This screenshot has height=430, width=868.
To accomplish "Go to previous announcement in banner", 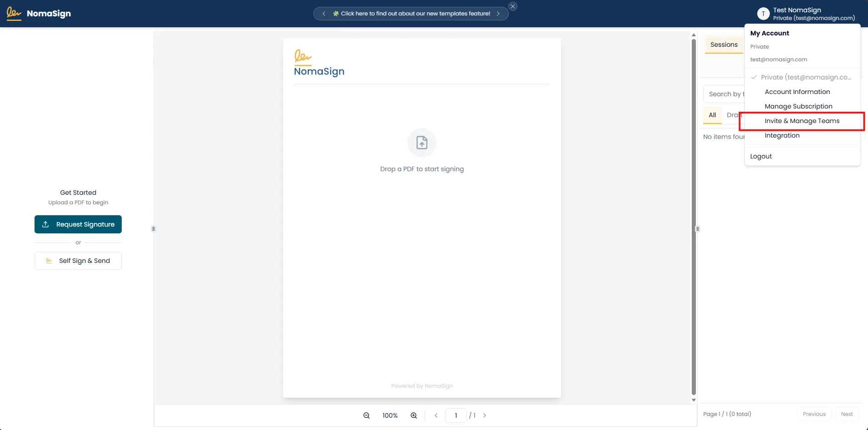I will 324,14.
